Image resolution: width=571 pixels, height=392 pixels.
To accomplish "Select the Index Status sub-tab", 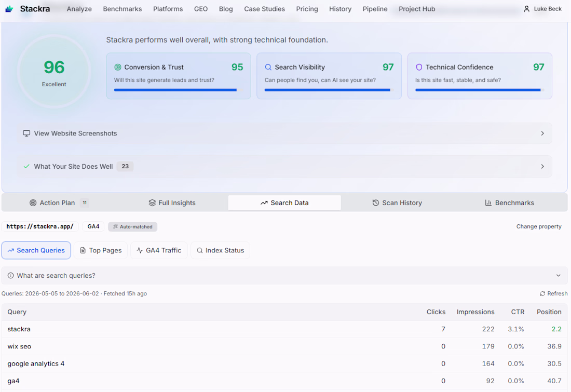I will (x=220, y=250).
